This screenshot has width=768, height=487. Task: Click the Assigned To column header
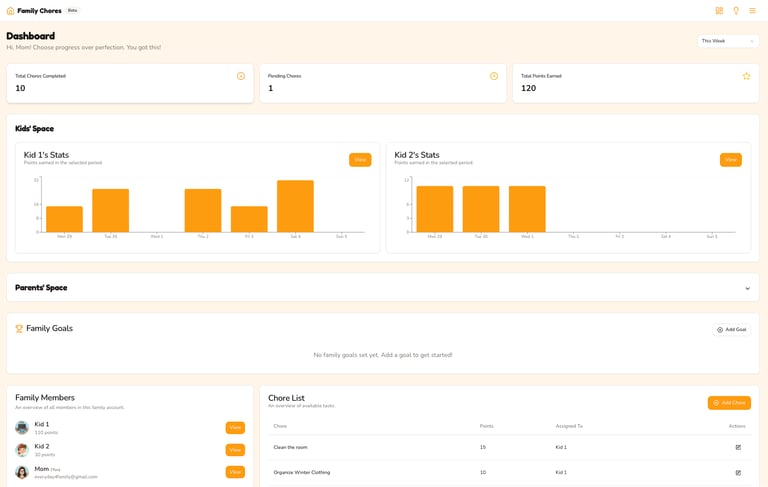(569, 426)
